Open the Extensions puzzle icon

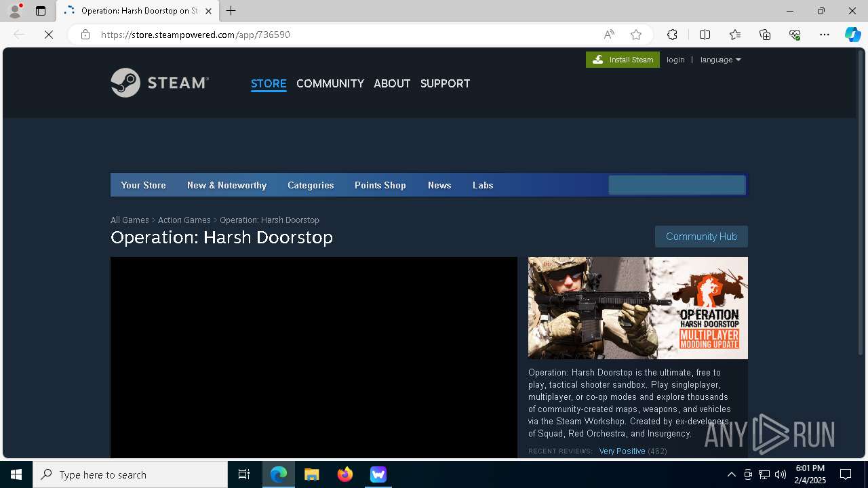pyautogui.click(x=672, y=35)
